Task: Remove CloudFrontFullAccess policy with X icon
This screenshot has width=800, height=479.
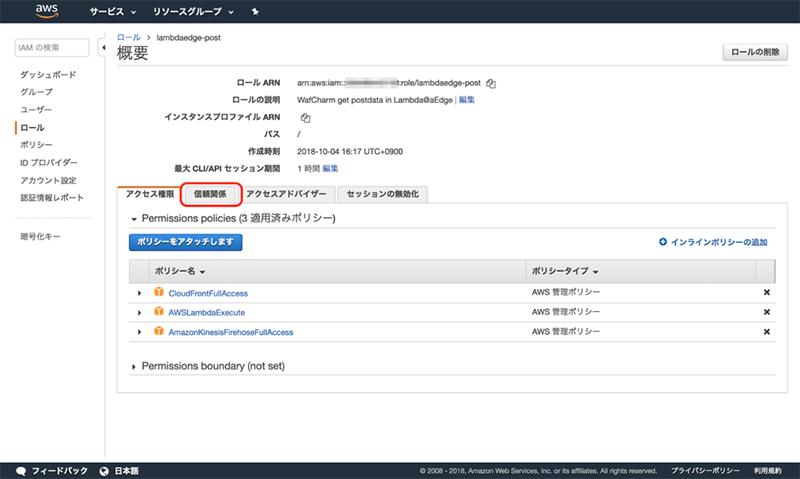Action: (767, 293)
